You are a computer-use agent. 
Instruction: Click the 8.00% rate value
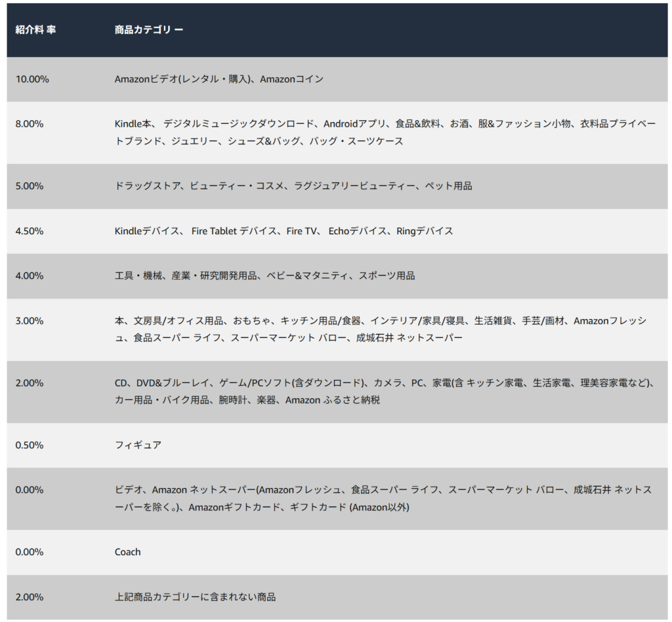28,122
